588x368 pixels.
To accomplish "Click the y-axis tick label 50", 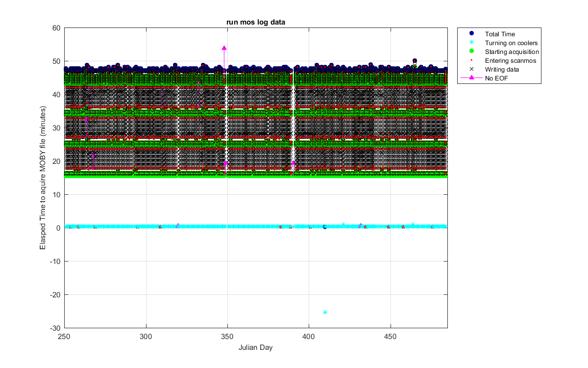I will coord(56,61).
